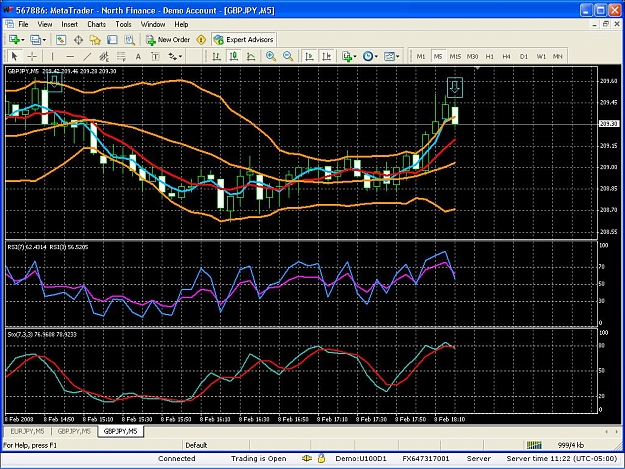Switch to line chart mode
This screenshot has height=469, width=625.
click(x=251, y=56)
